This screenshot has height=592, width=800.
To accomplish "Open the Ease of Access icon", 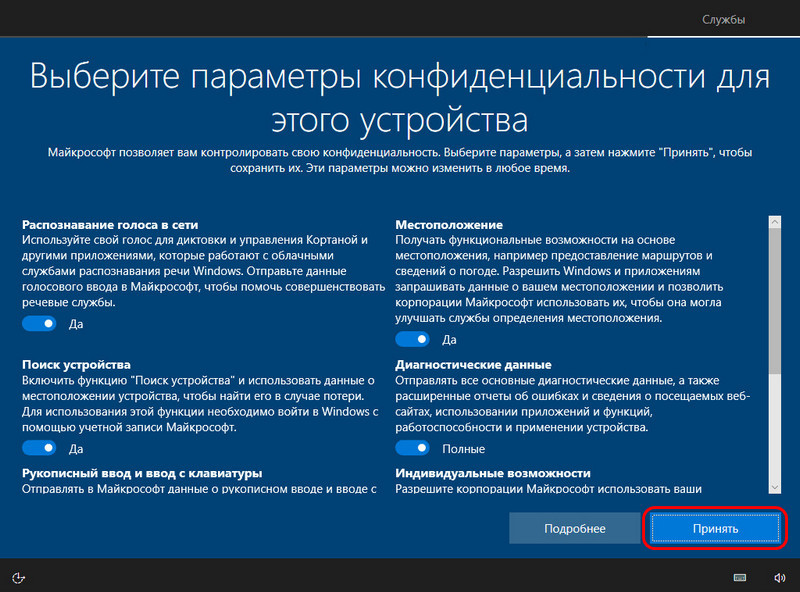I will [18, 577].
